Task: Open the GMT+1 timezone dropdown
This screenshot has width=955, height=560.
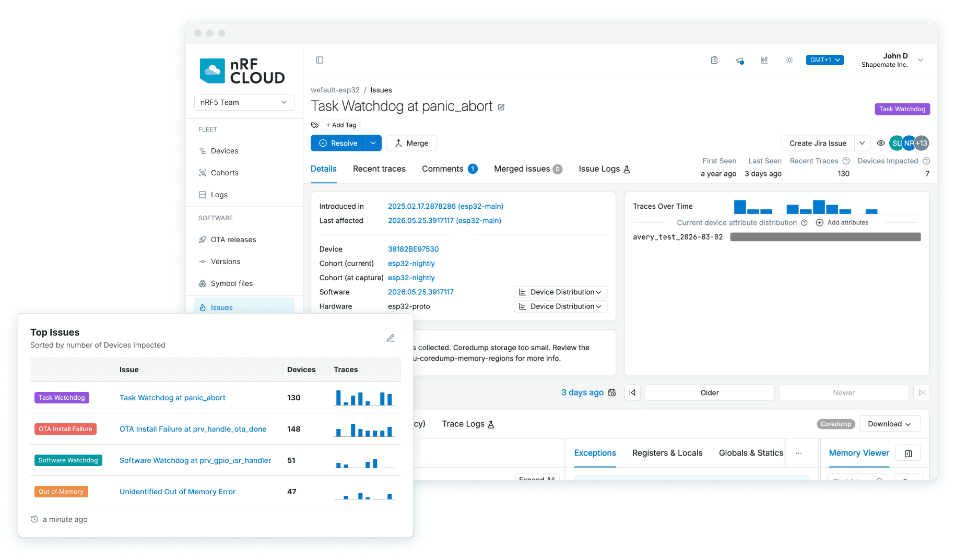Action: click(x=824, y=60)
